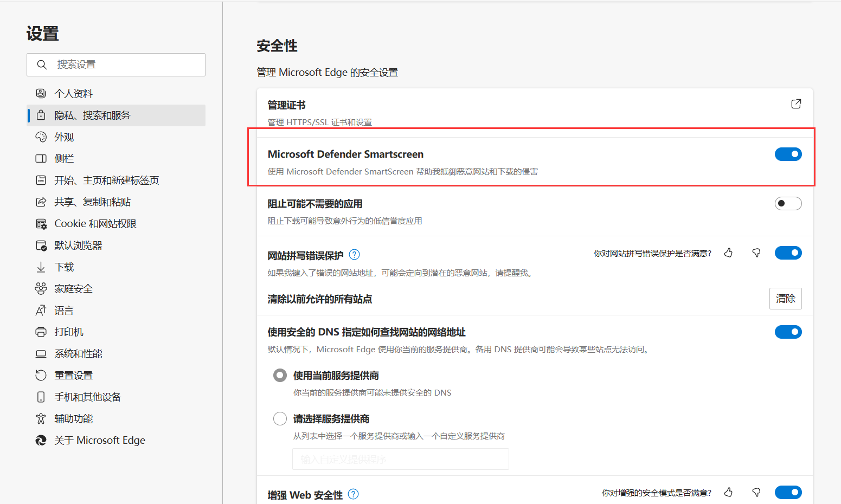Toggle 网站拼写错误保护 switch
The image size is (841, 504).
point(788,253)
